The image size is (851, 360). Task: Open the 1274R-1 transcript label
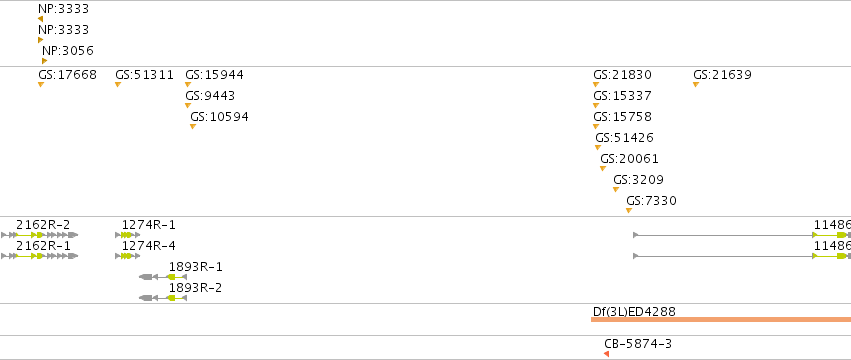click(149, 225)
